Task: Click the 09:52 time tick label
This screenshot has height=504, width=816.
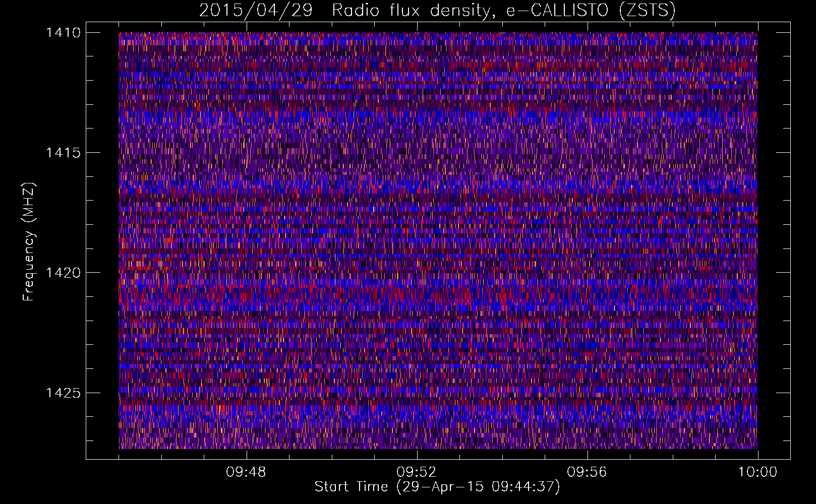Action: [x=416, y=472]
